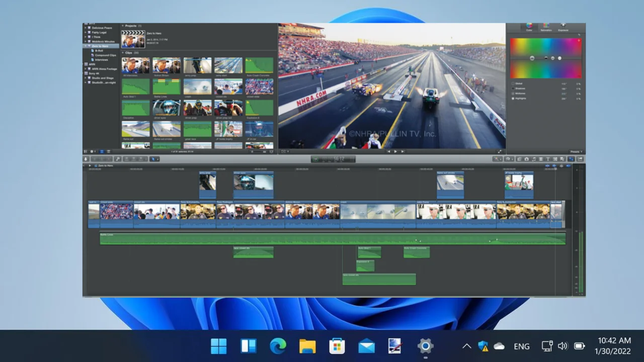
Task: Open the retime speed menu
Action: pyautogui.click(x=509, y=159)
